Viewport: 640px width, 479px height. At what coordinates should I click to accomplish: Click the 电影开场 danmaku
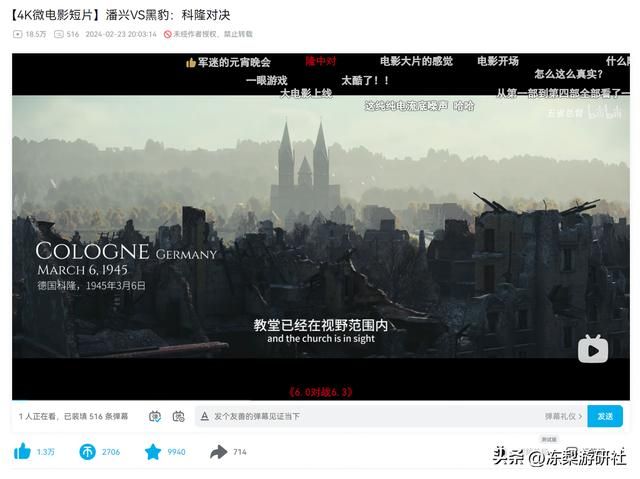click(x=498, y=61)
